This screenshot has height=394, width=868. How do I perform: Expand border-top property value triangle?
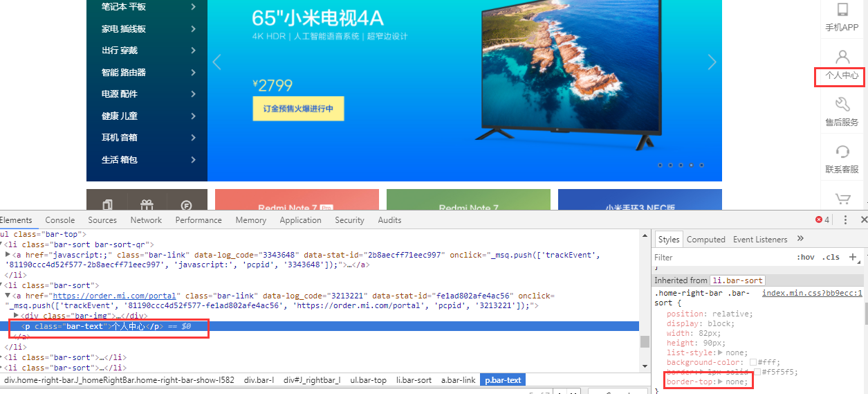click(x=721, y=382)
